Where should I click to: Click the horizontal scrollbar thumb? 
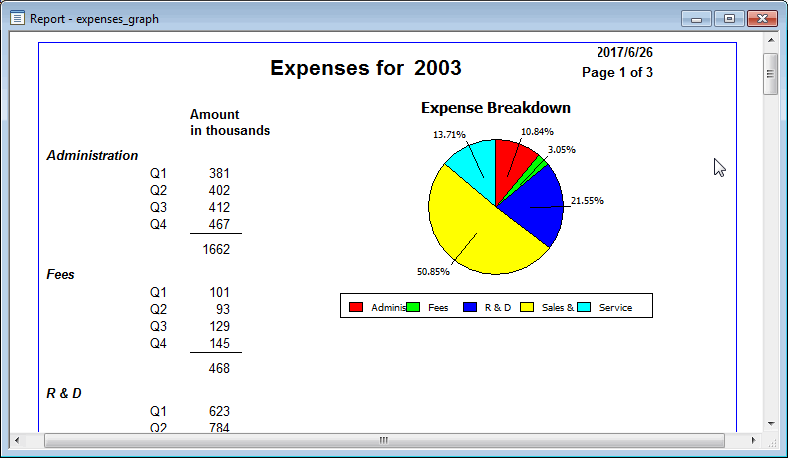[x=384, y=440]
